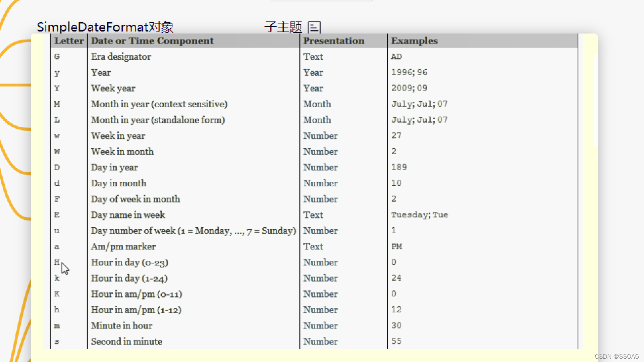
Task: Click the note popup vertical scrollbar
Action: click(x=596, y=101)
